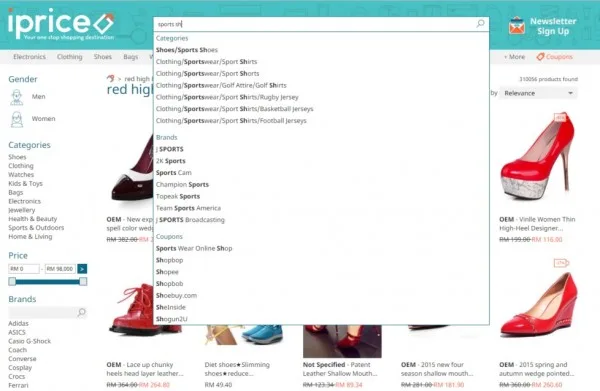Image resolution: width=600 pixels, height=391 pixels.
Task: Select Shoebuy.com coupon suggestion
Action: [x=176, y=296]
